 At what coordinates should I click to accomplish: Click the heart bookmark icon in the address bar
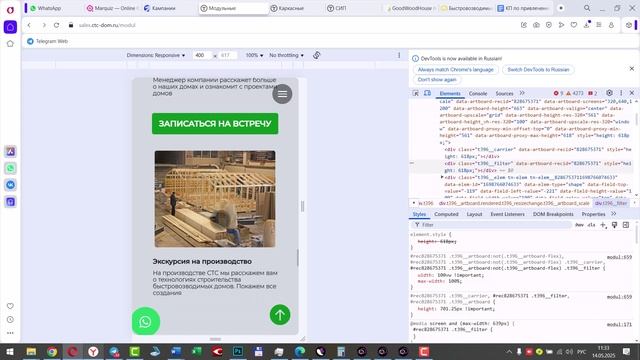coord(574,25)
